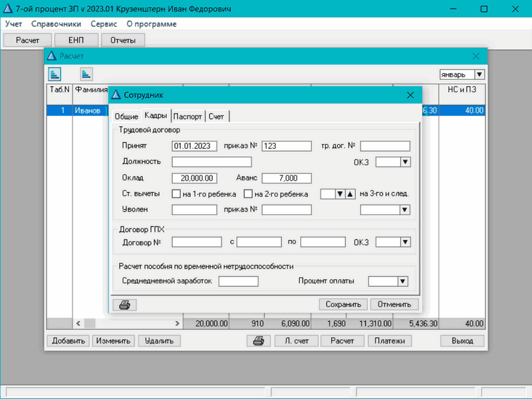Select the Общие tab

[126, 116]
